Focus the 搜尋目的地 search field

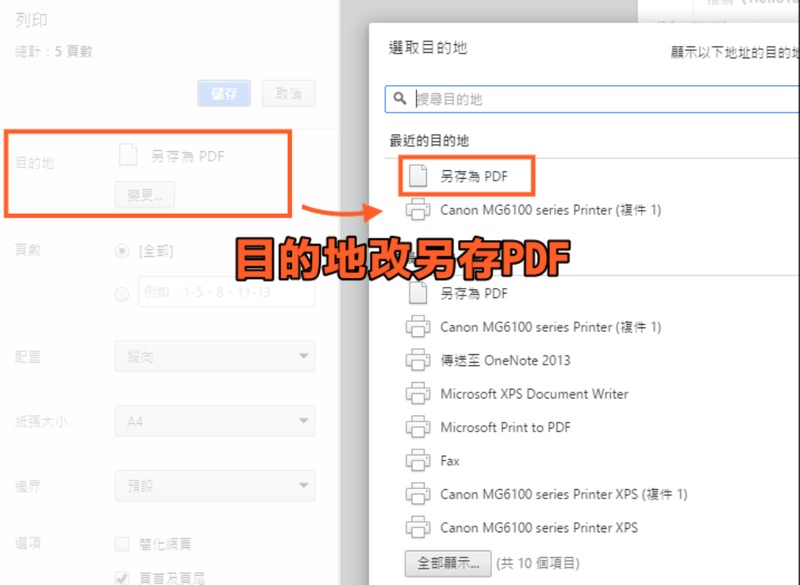[592, 99]
